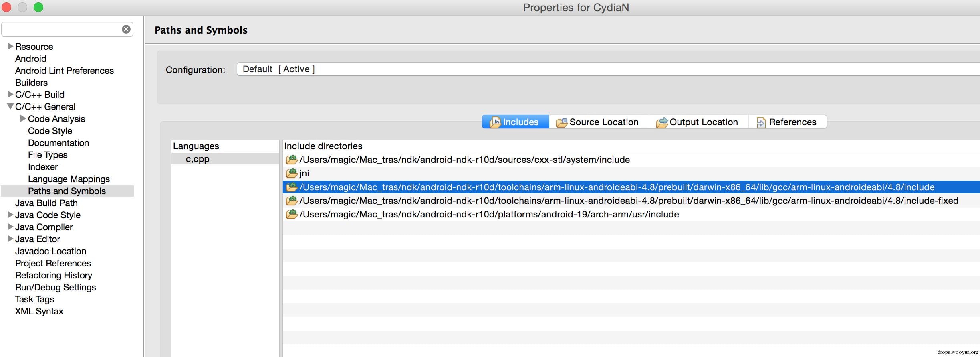Viewport: 980px width, 357px height.
Task: Click the Output Location tab icon
Action: click(x=662, y=122)
